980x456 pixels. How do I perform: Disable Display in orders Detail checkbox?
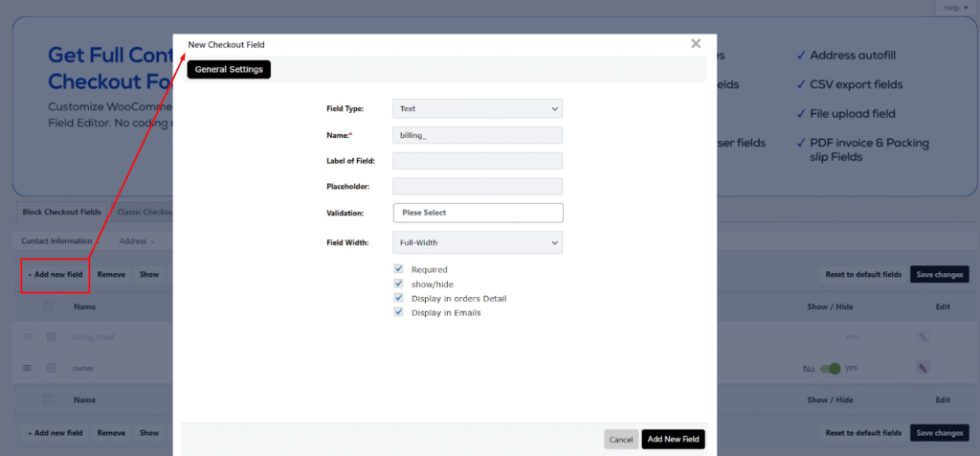pyautogui.click(x=399, y=299)
